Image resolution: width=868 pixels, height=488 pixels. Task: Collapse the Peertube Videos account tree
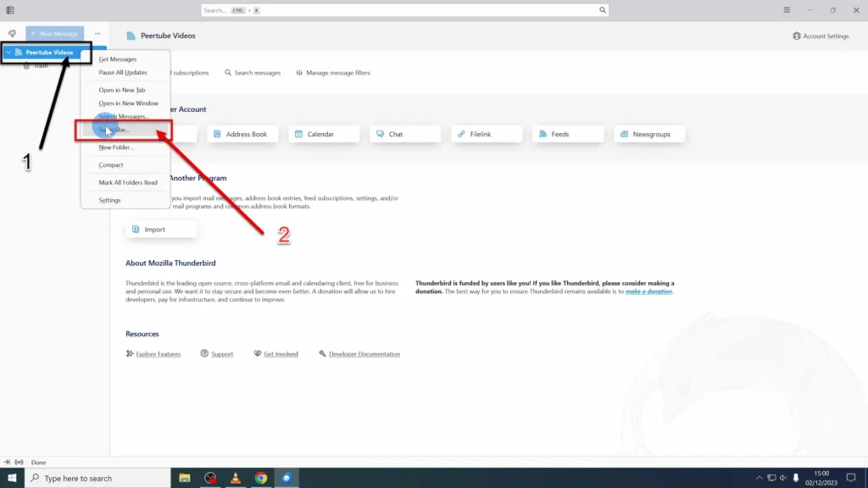8,52
